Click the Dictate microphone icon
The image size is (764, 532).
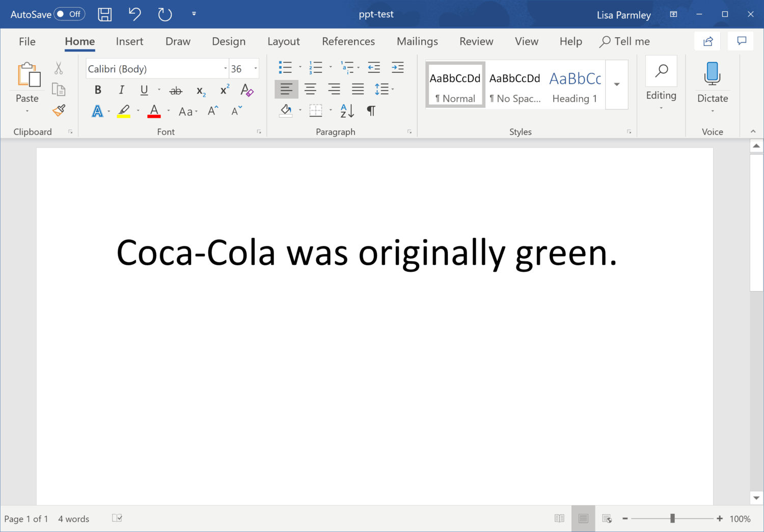[x=712, y=73]
